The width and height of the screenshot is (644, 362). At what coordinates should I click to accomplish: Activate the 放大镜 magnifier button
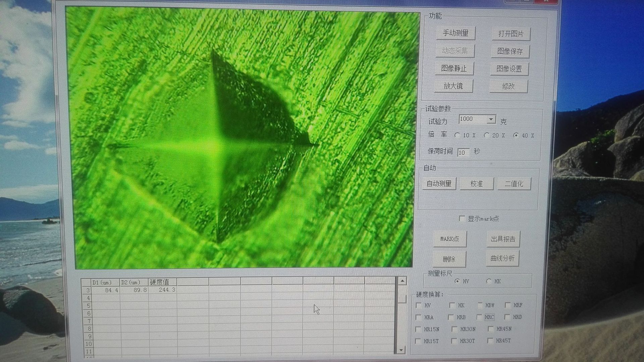(x=453, y=86)
